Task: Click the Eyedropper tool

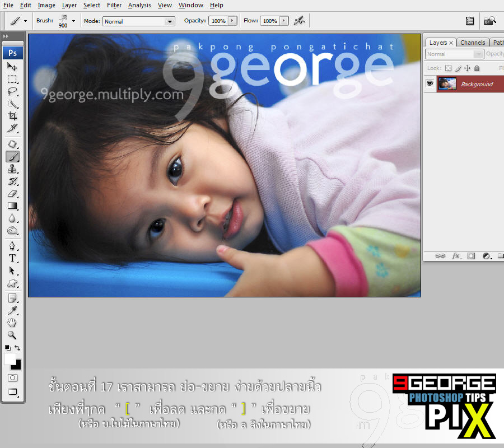Action: pyautogui.click(x=12, y=310)
